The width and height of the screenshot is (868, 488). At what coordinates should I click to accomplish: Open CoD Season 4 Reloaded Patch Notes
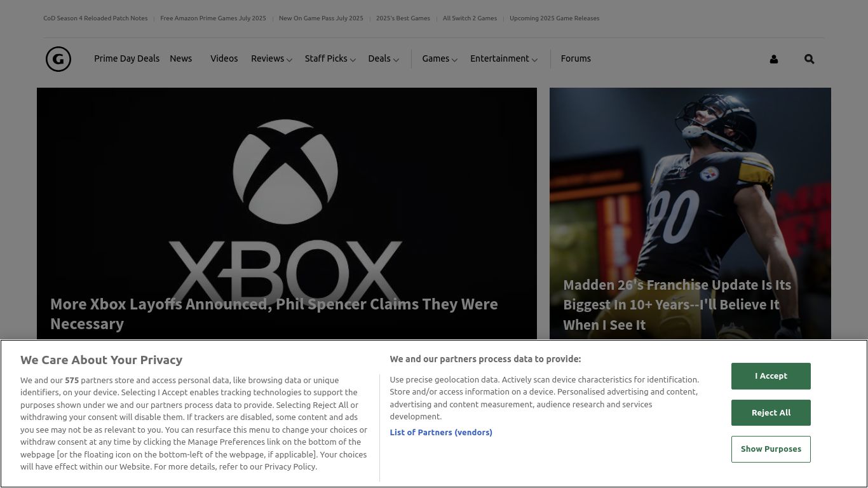(95, 18)
